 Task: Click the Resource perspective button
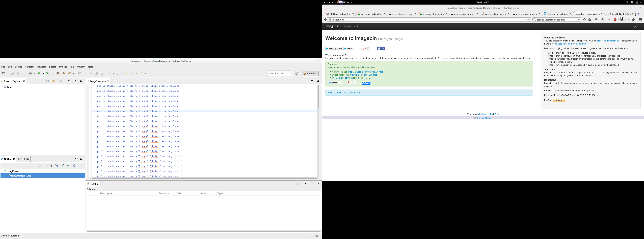click(310, 74)
